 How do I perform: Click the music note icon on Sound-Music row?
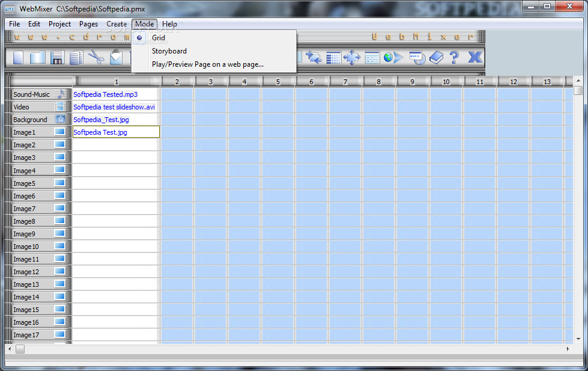61,94
